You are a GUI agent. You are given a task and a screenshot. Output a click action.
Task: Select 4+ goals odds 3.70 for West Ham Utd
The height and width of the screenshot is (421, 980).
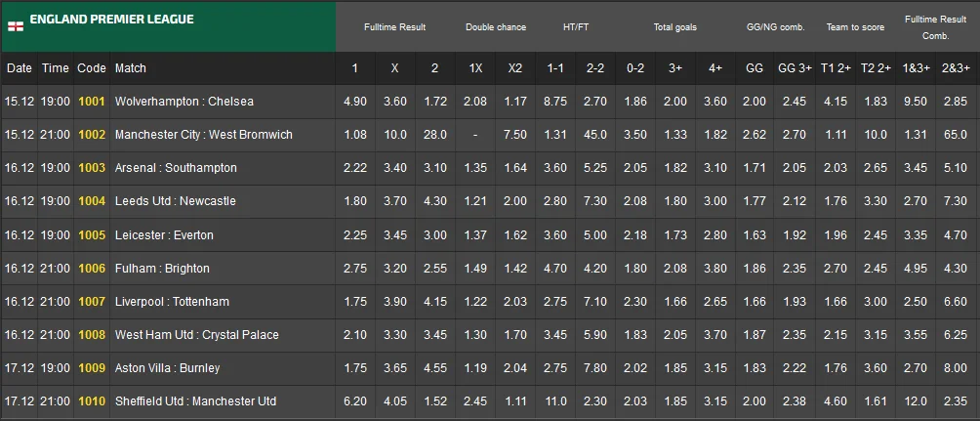coord(715,335)
